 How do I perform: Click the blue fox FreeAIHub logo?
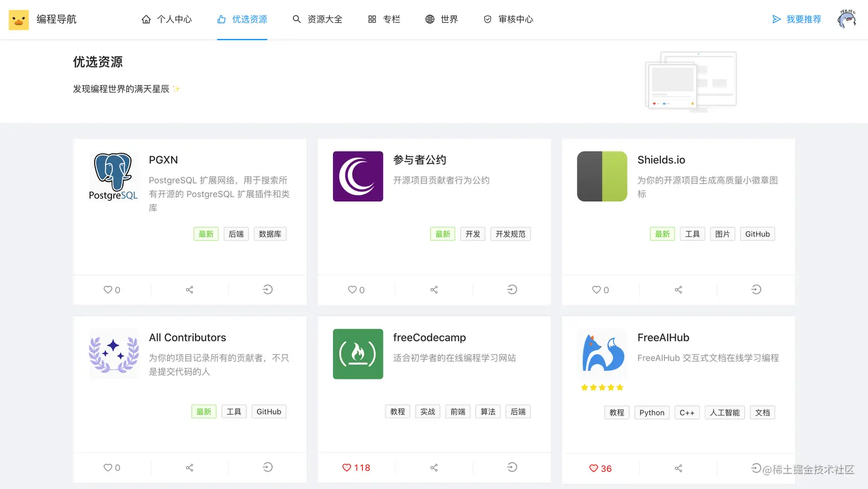602,354
